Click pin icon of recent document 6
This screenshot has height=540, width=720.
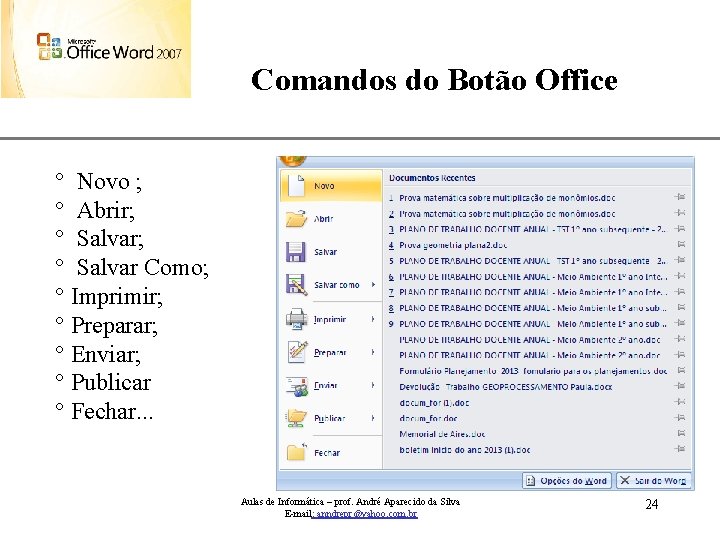[680, 276]
